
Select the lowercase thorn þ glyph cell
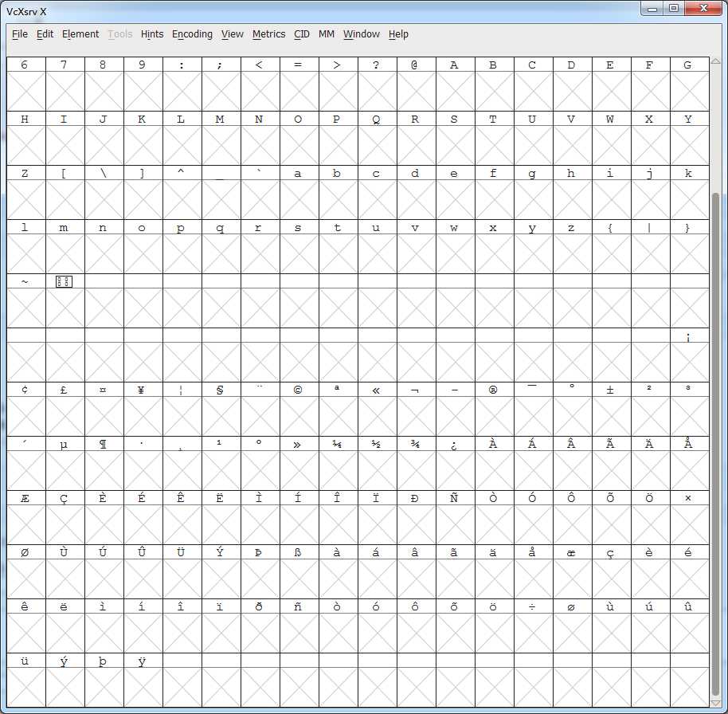click(104, 681)
